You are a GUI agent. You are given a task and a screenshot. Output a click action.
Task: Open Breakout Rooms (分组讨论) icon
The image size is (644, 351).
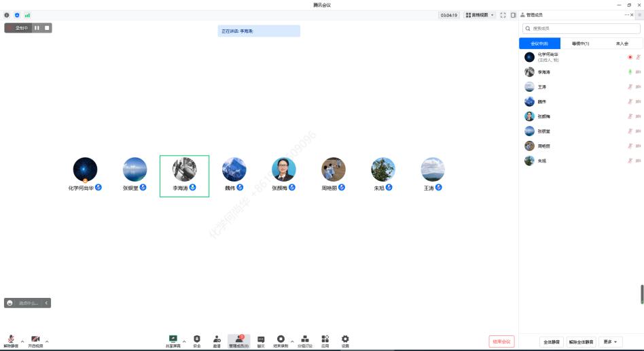tap(305, 339)
